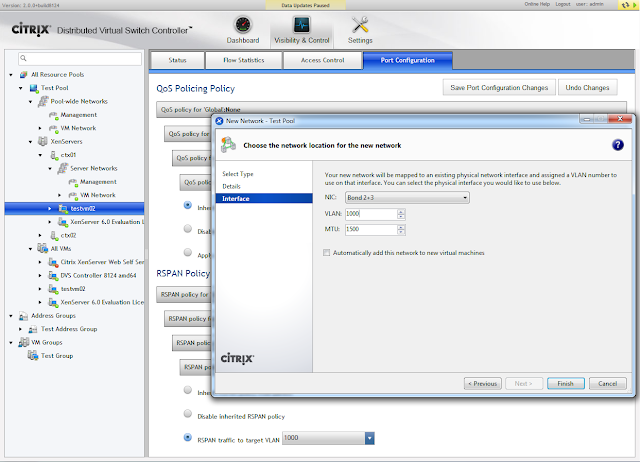Select RSPAN traffic to target VLAN radio
640x462 pixels.
[x=188, y=437]
